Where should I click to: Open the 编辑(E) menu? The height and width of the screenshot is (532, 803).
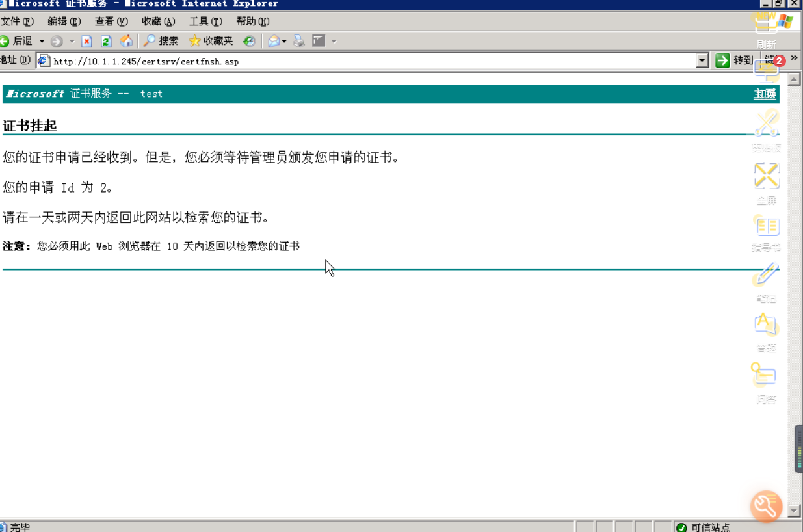[64, 21]
